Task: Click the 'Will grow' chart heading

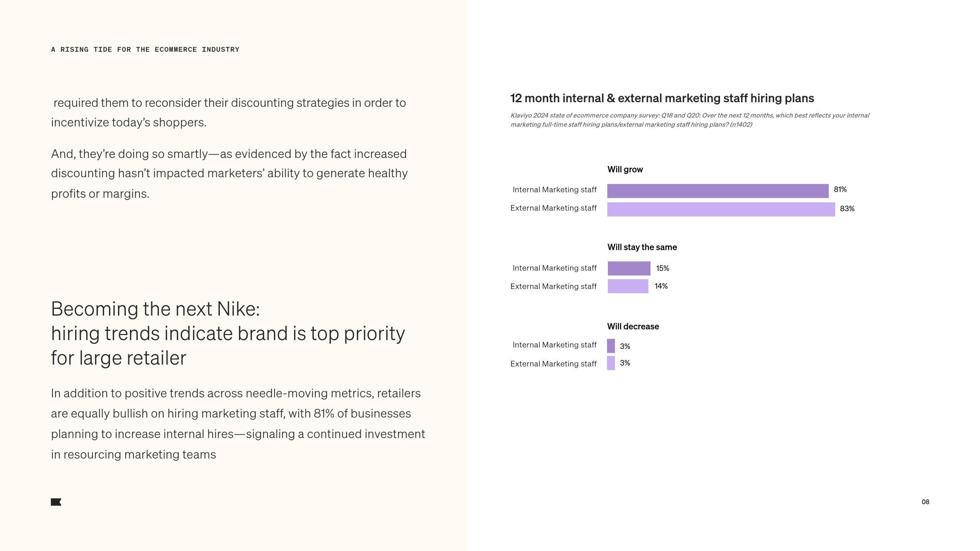Action: [625, 170]
